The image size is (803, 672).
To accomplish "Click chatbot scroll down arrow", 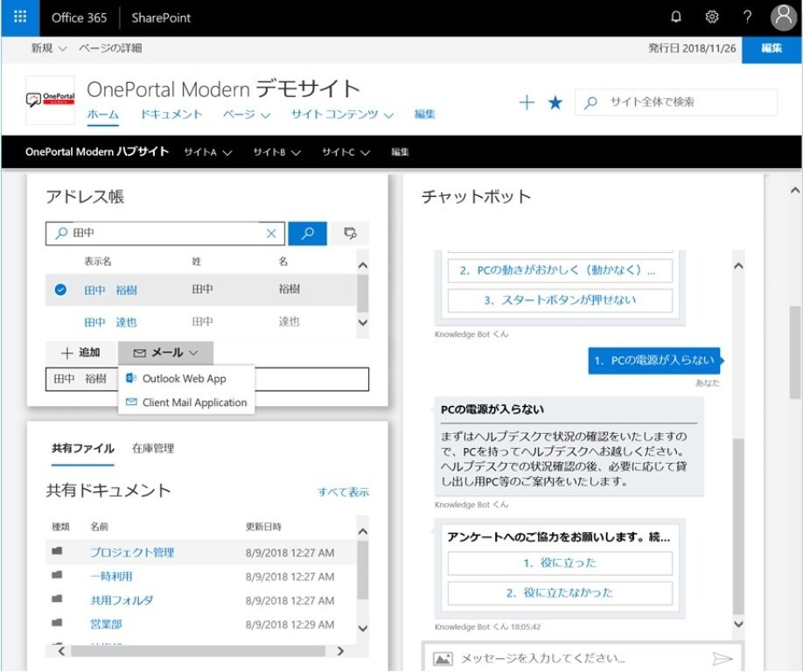I will [x=738, y=624].
